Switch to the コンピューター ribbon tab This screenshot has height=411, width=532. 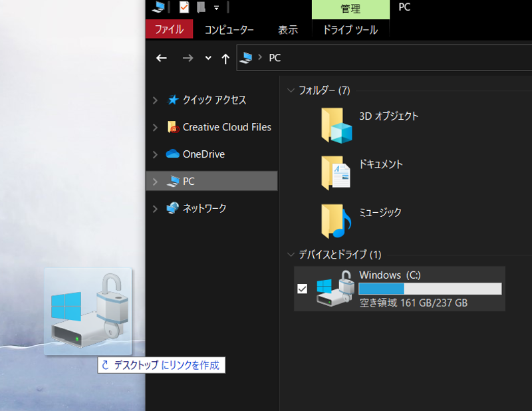[229, 29]
